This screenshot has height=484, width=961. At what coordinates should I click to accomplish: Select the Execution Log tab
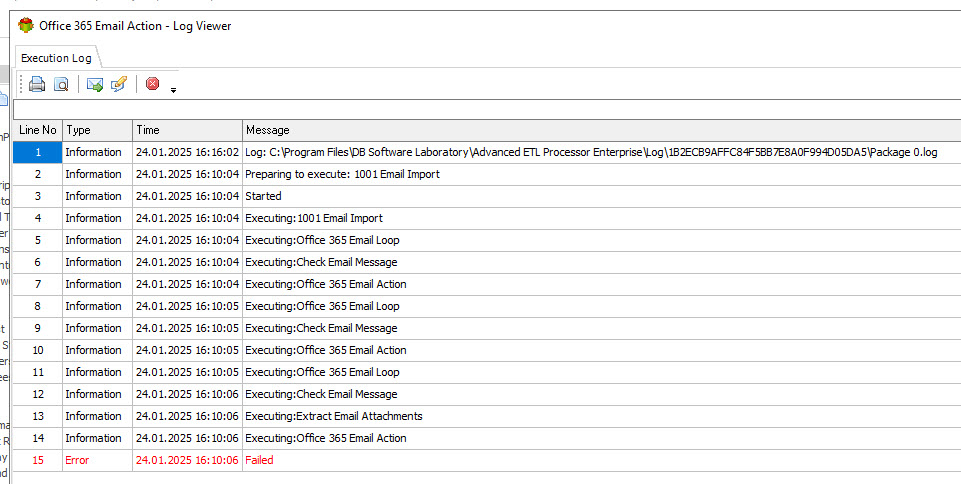tap(56, 58)
